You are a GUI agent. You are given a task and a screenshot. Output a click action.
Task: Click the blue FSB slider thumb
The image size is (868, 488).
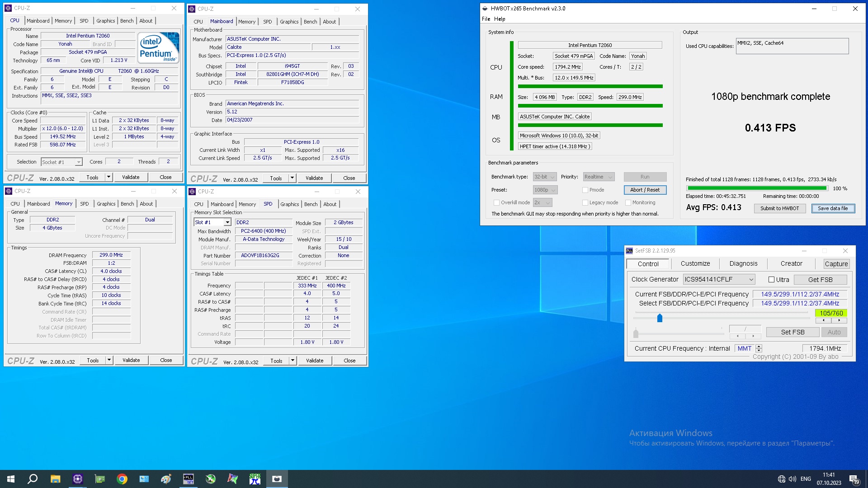[660, 318]
